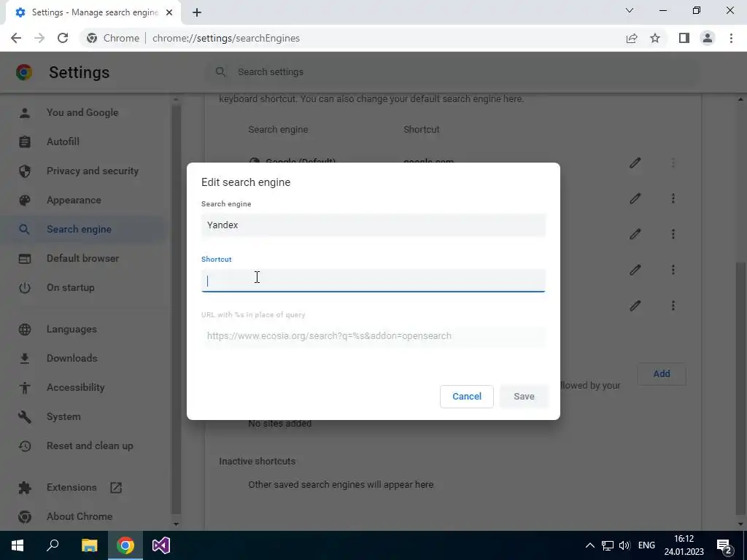Image resolution: width=747 pixels, height=560 pixels.
Task: Open Windows taskbar search
Action: tap(53, 545)
